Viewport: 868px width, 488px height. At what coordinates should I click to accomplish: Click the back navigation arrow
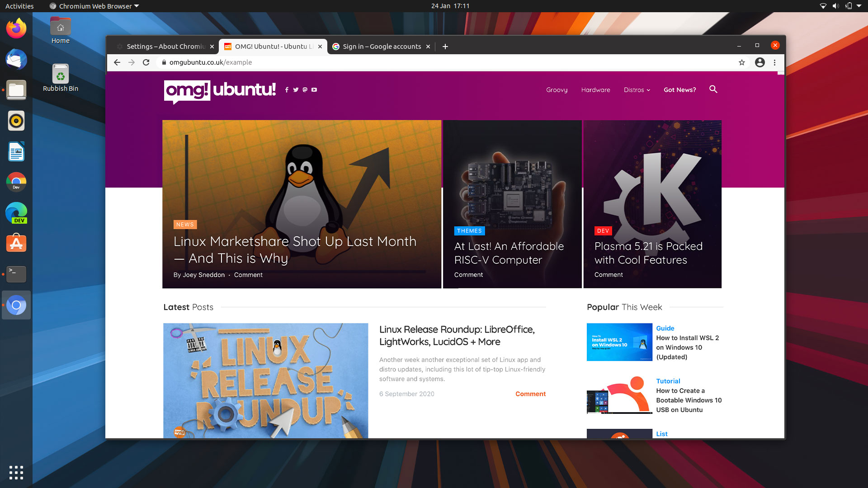tap(117, 62)
